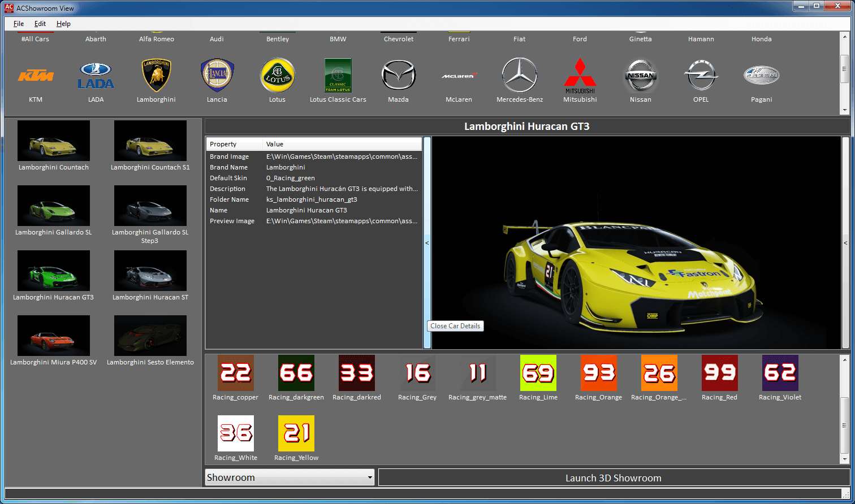This screenshot has width=855, height=504.
Task: Choose the Racing_grey_matte skin number 11
Action: [x=478, y=373]
